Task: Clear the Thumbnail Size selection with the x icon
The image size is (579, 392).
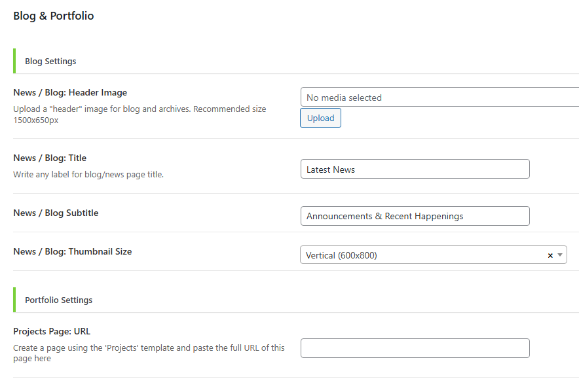Action: pos(550,255)
